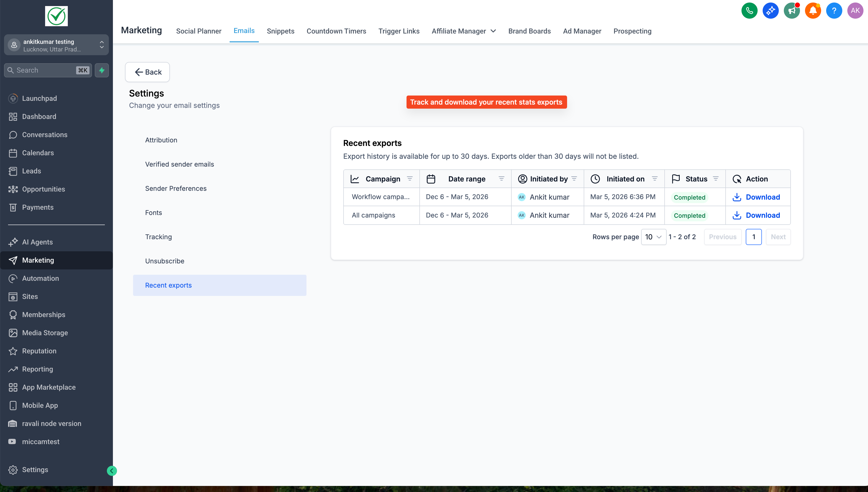Open the Tracking settings section
Image resolution: width=868 pixels, height=492 pixels.
(159, 237)
